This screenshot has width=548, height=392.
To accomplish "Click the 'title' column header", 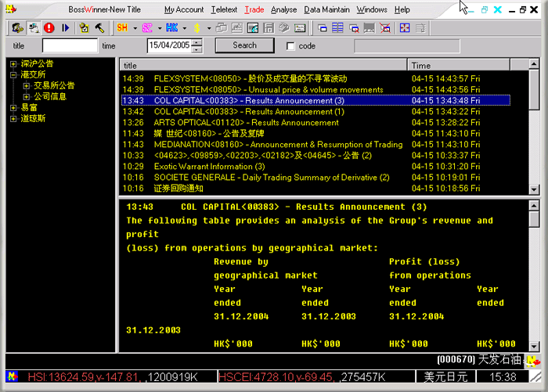I will [264, 66].
